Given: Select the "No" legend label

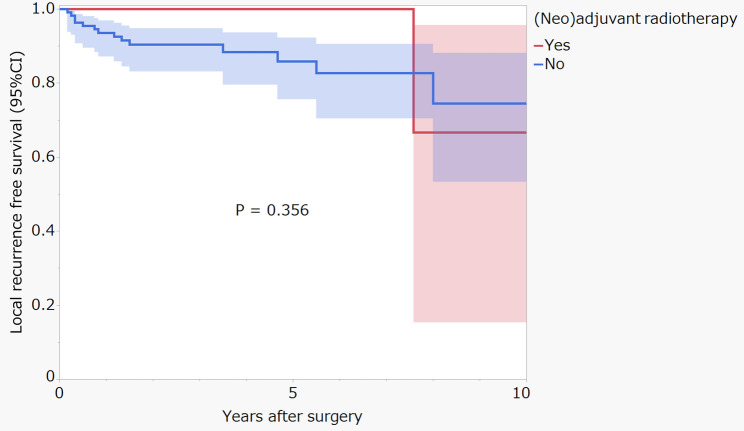Looking at the screenshot, I should [553, 64].
